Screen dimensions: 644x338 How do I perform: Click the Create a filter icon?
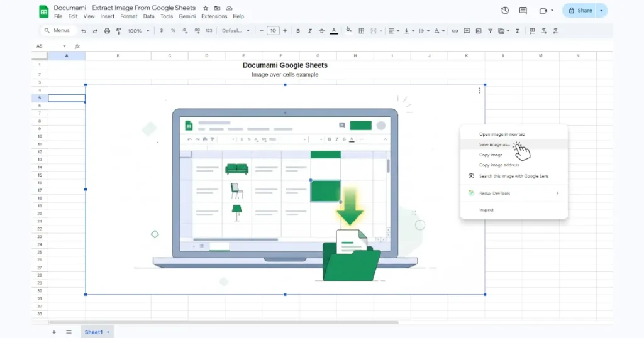(x=490, y=31)
